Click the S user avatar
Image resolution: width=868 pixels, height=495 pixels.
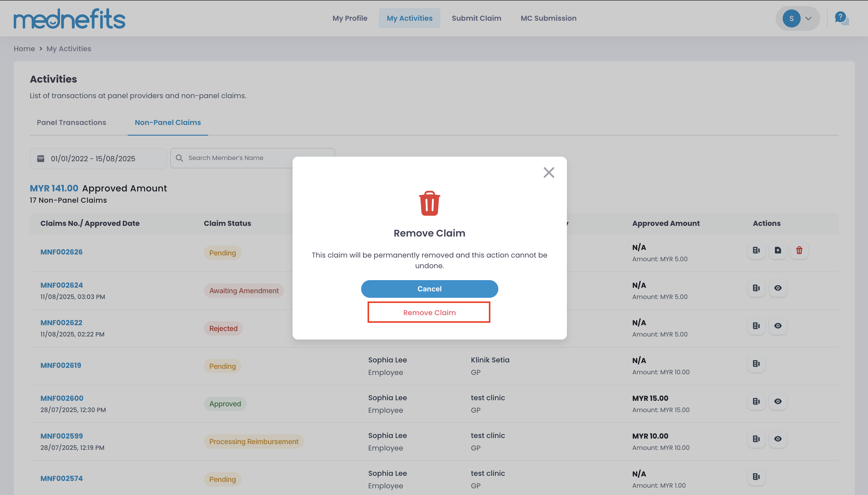click(791, 18)
